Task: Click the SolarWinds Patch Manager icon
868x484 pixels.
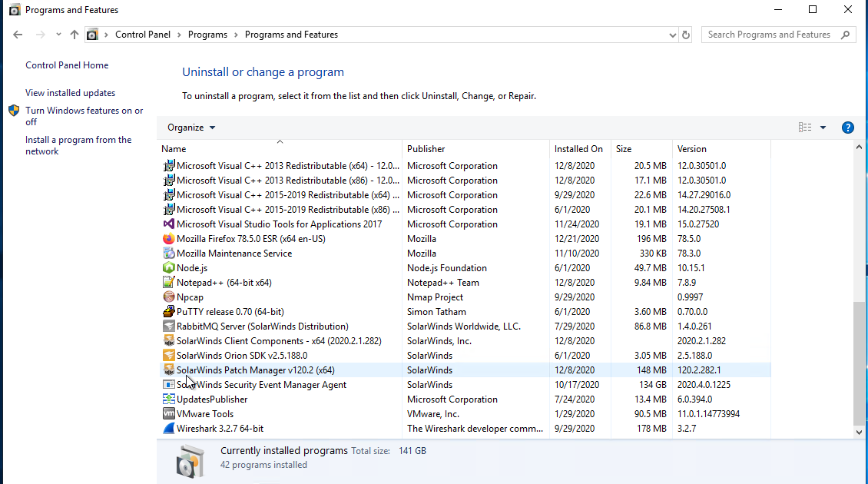Action: tap(169, 370)
